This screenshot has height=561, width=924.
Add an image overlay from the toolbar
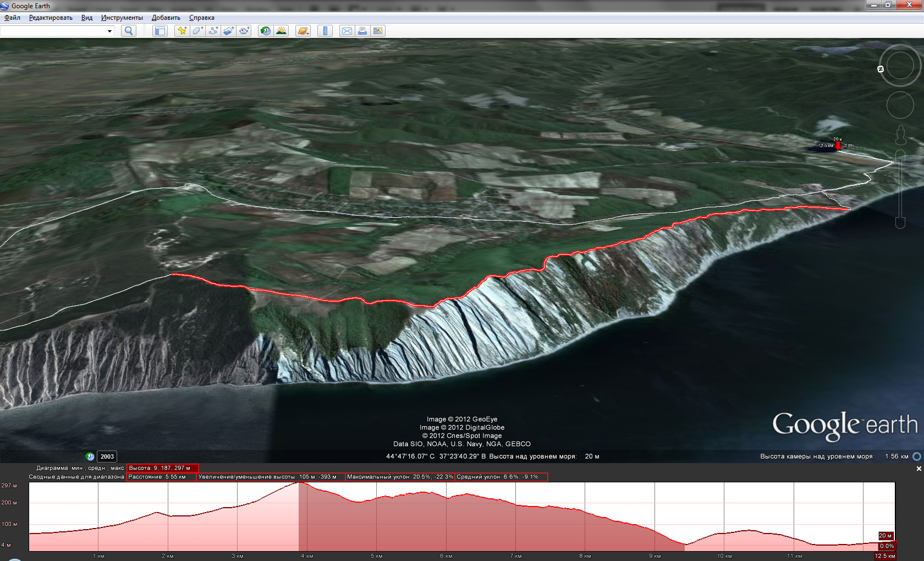228,31
